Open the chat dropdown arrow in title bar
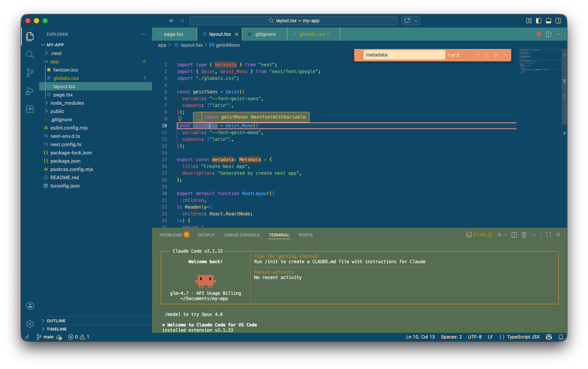Image resolution: width=588 pixels, height=369 pixels. pyautogui.click(x=416, y=21)
